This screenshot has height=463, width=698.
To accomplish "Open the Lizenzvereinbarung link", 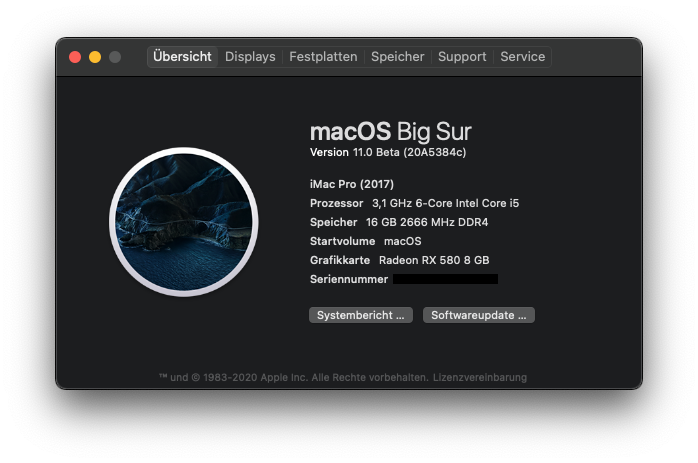I will [480, 378].
